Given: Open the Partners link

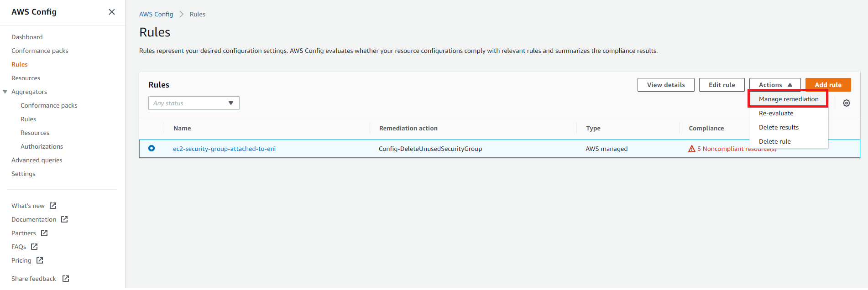Looking at the screenshot, I should [23, 233].
